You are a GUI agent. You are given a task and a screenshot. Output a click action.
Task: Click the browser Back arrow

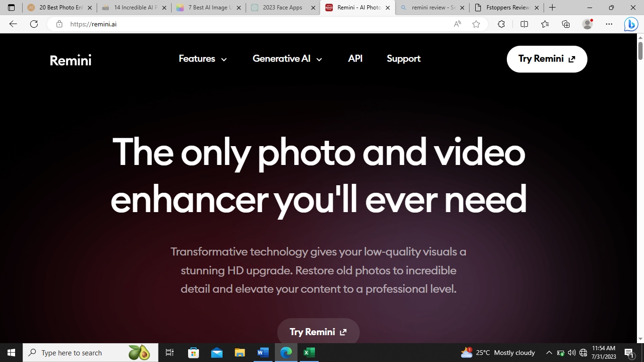(x=13, y=24)
